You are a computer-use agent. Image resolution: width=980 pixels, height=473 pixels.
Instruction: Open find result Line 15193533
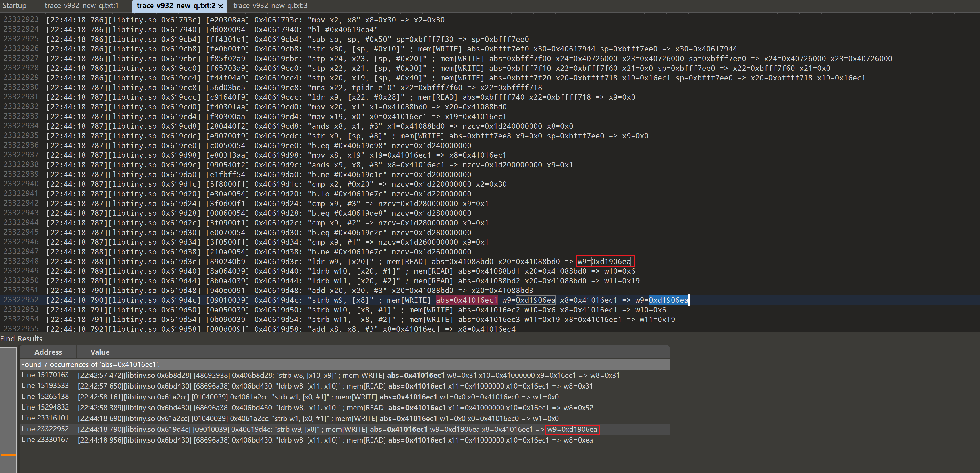pos(345,386)
